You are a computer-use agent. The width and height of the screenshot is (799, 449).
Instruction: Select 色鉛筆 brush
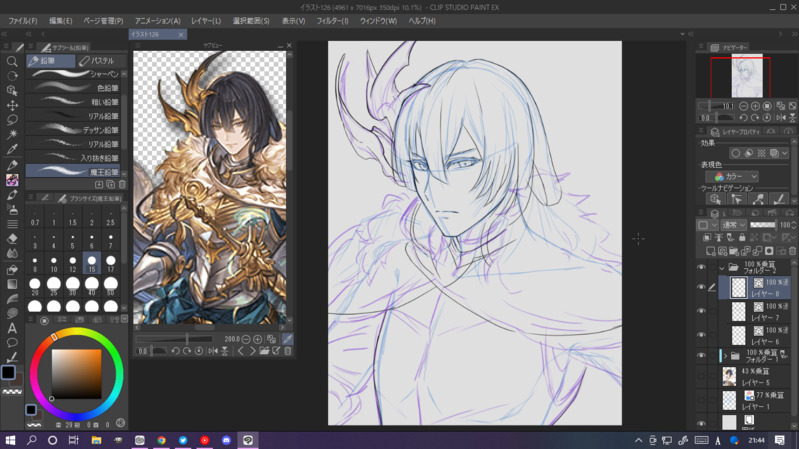tap(73, 88)
